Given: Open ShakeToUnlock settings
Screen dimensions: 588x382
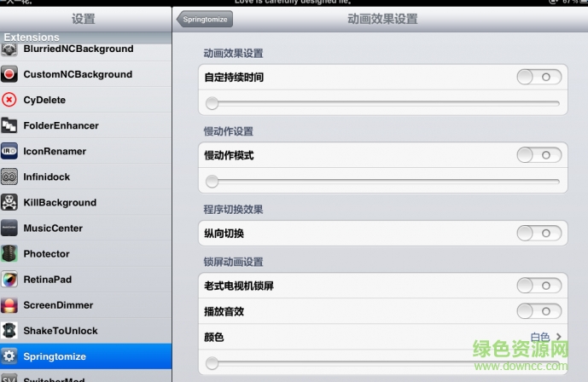Looking at the screenshot, I should click(x=86, y=331).
